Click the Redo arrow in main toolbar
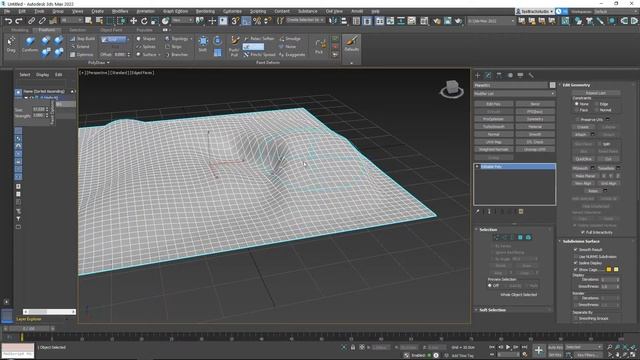The image size is (640, 360). click(x=19, y=21)
